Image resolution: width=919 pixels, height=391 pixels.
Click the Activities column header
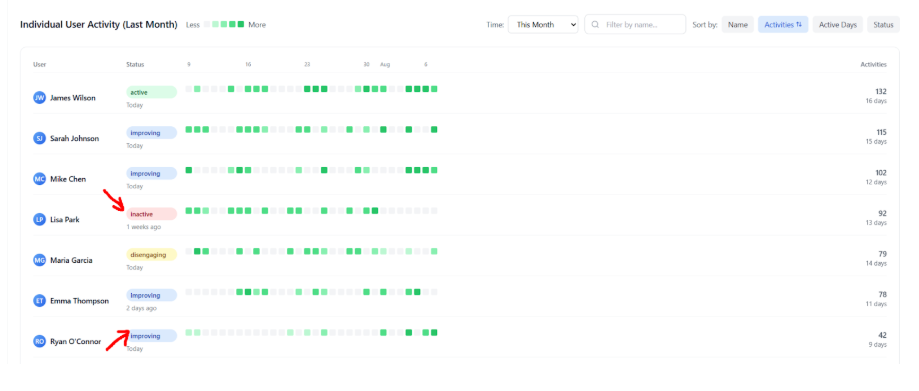(873, 64)
